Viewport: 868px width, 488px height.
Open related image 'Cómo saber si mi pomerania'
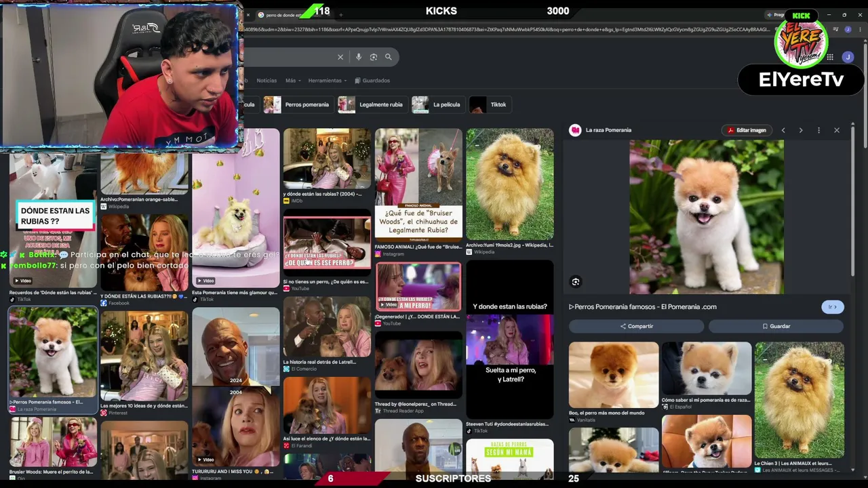[x=707, y=376]
